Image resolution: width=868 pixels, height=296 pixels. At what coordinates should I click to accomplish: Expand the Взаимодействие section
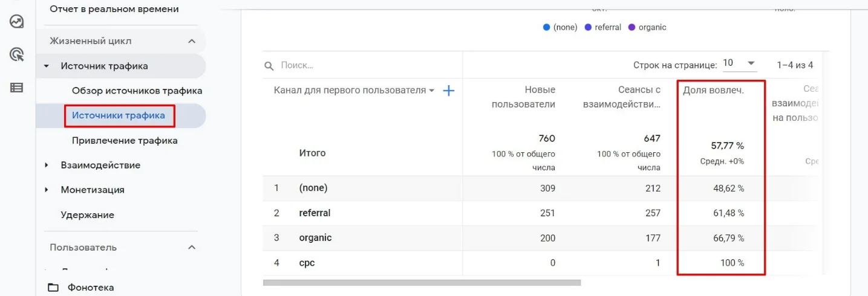(47, 165)
